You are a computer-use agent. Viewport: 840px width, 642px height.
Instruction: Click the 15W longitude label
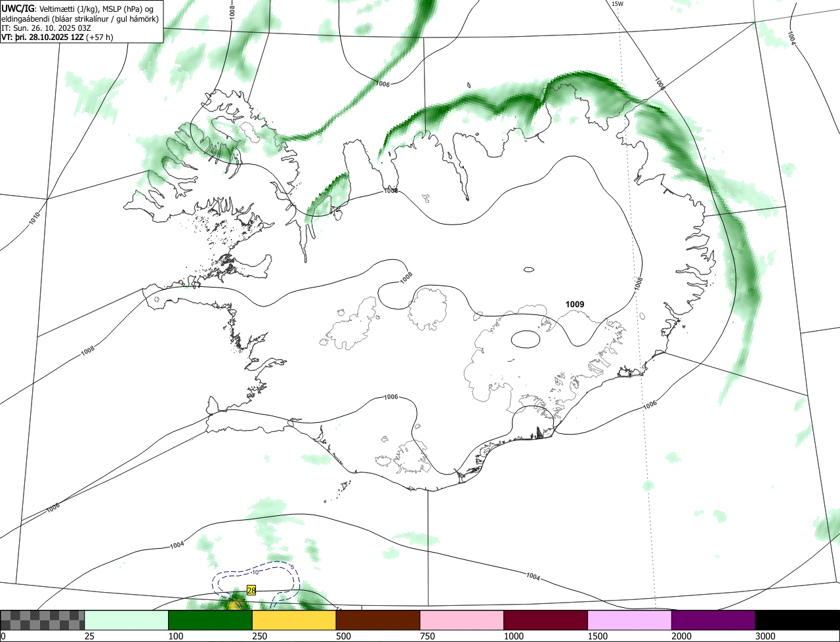click(x=617, y=4)
